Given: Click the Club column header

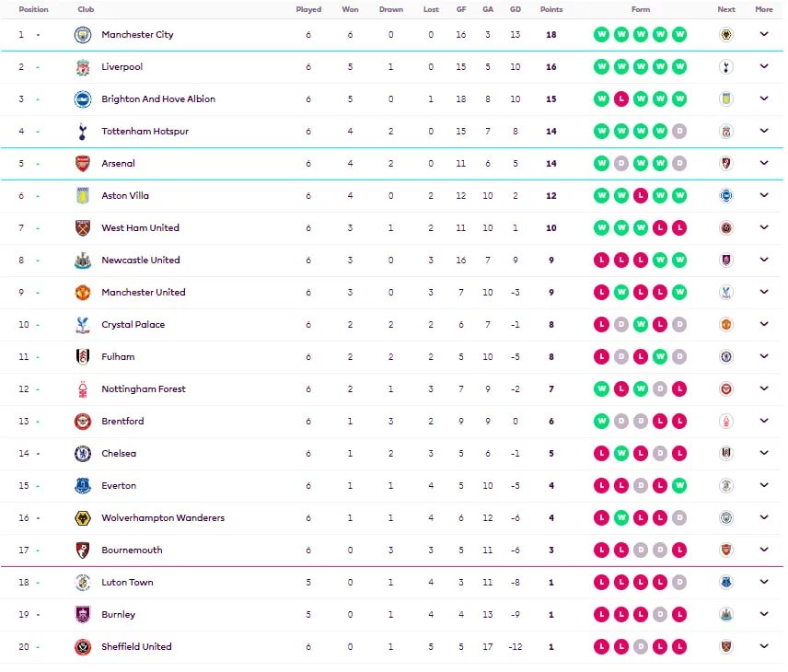Looking at the screenshot, I should 86,9.
